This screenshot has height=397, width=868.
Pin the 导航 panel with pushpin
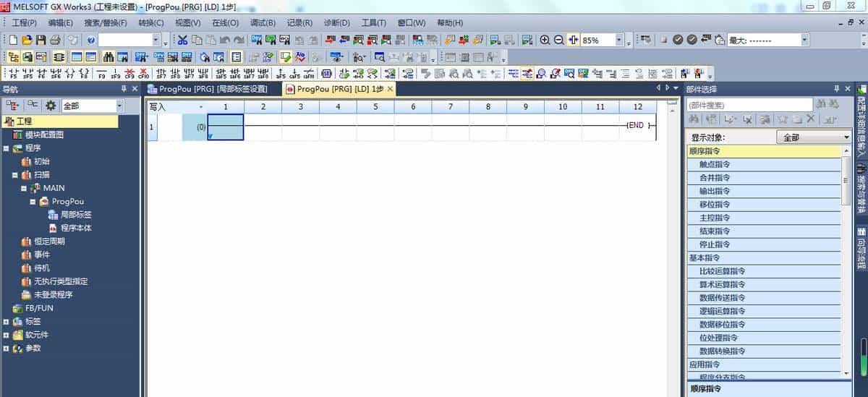tap(124, 89)
